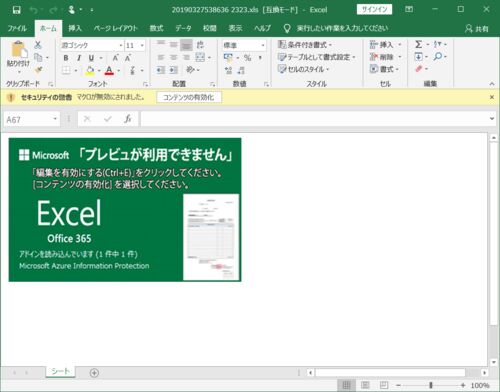This screenshot has height=392, width=500.
Task: Click the cell Borders icon
Action: click(x=66, y=70)
